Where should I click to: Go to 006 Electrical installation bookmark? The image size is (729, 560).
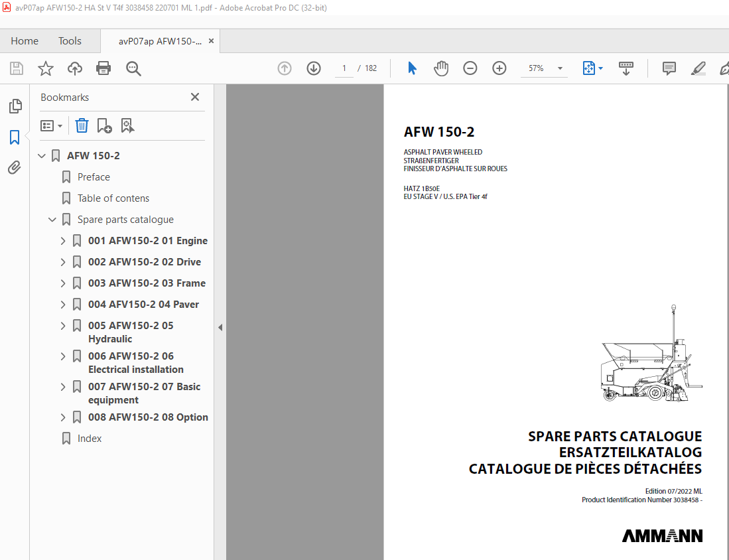click(x=136, y=363)
